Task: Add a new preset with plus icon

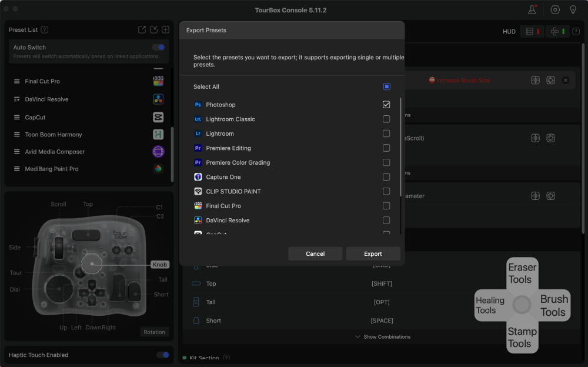Action: [x=165, y=29]
